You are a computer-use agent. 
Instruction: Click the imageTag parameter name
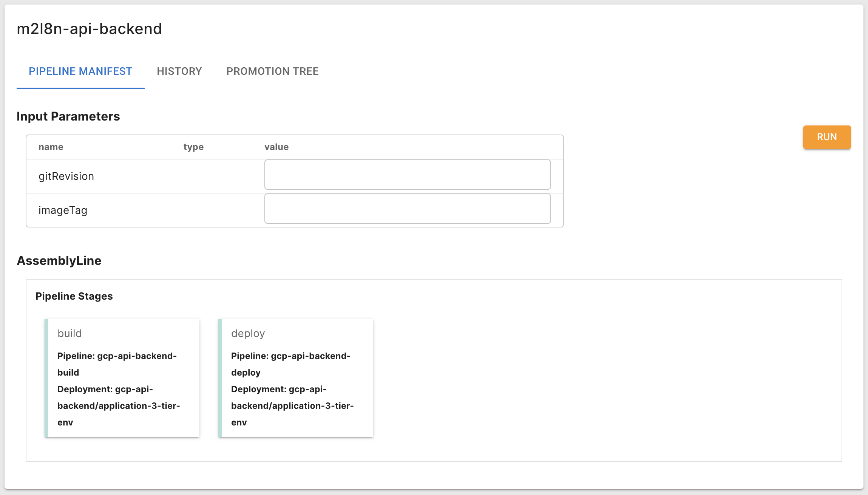point(63,210)
